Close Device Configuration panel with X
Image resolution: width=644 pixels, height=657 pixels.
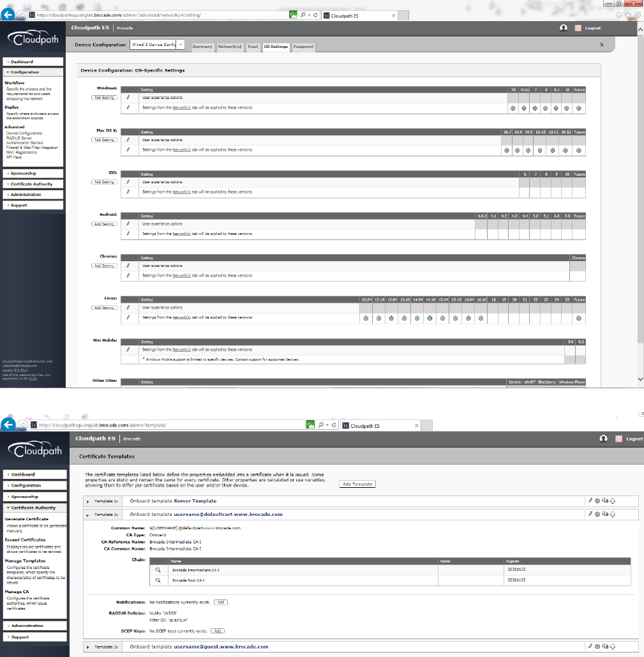[x=602, y=45]
